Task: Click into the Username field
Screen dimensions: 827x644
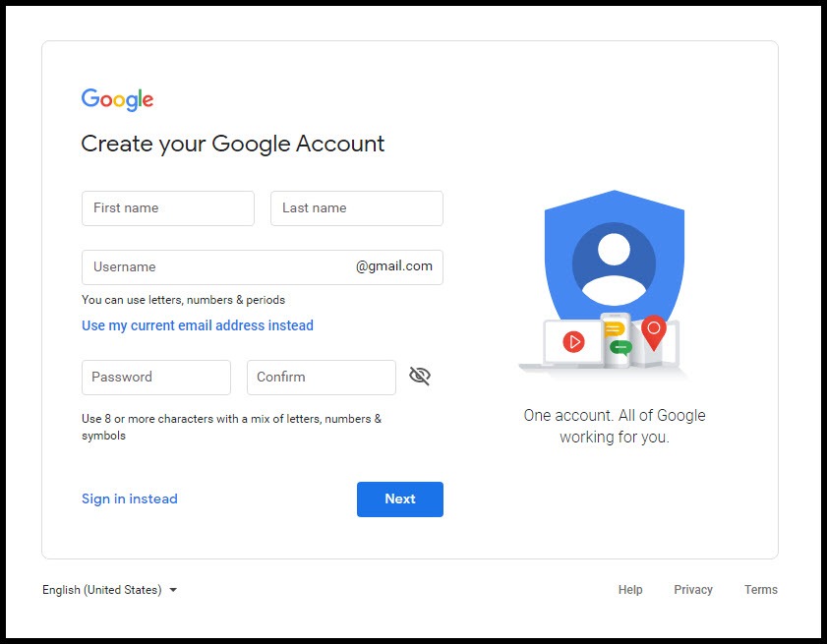Action: point(263,267)
